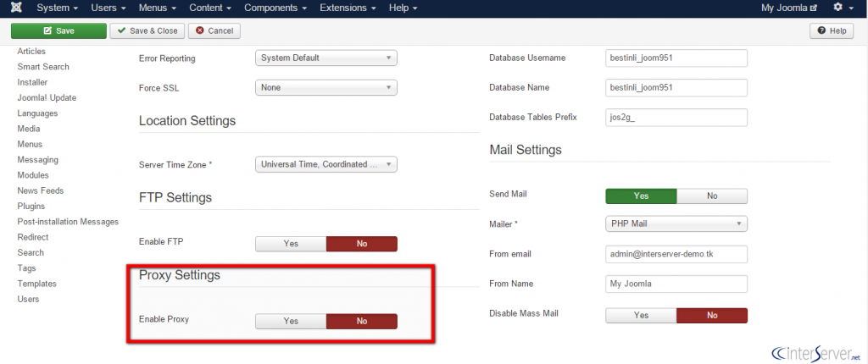
Task: Expand the Force SSL dropdown
Action: pyautogui.click(x=326, y=87)
